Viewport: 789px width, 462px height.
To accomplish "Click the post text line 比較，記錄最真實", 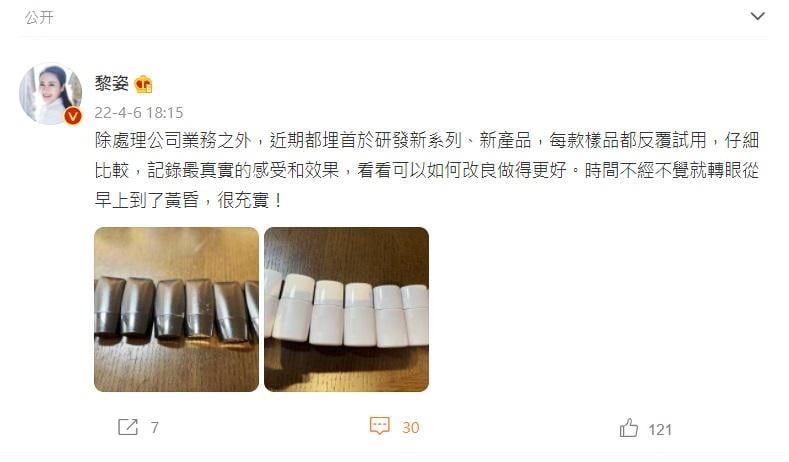I will 426,170.
